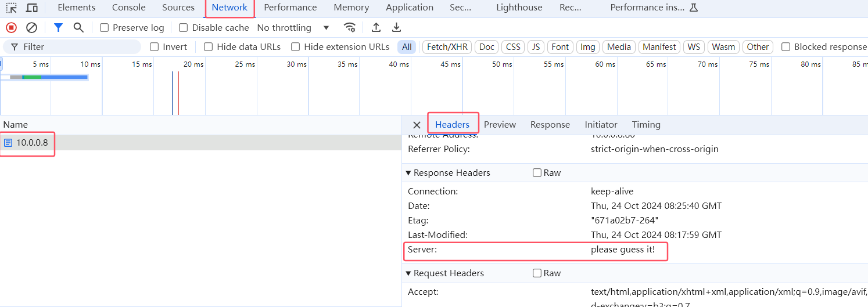This screenshot has height=307, width=868.
Task: Enable Preserve log checkbox
Action: [x=104, y=27]
